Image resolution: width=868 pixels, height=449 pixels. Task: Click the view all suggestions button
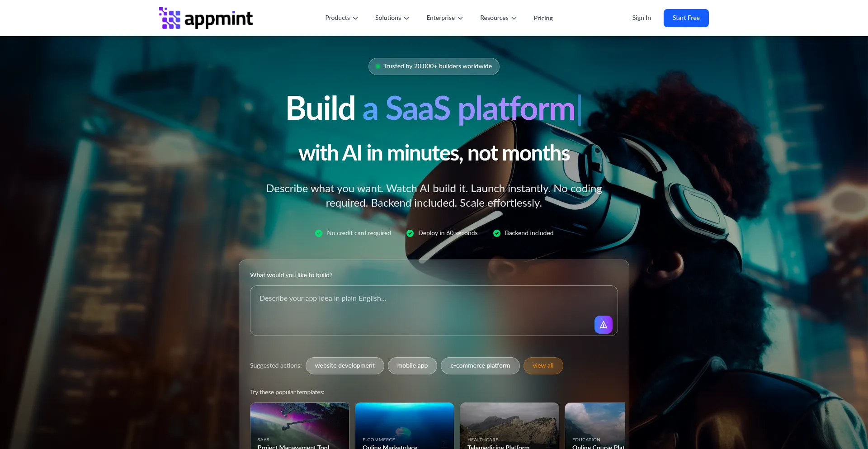click(x=543, y=366)
